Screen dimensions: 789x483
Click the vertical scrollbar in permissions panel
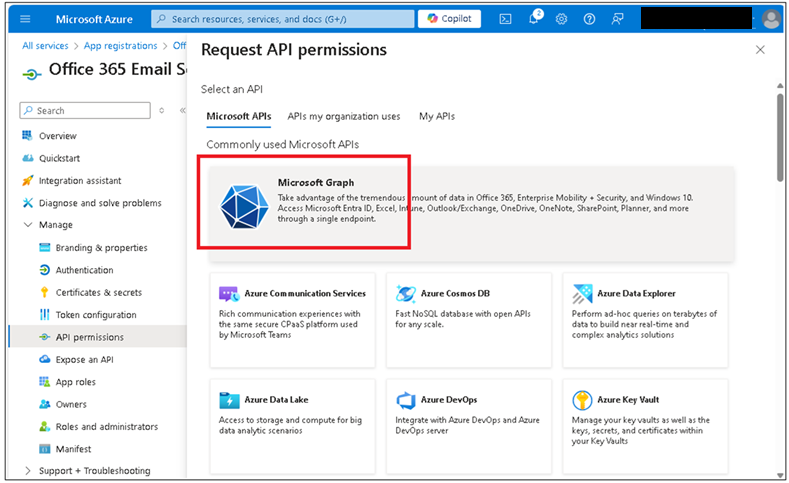click(780, 136)
